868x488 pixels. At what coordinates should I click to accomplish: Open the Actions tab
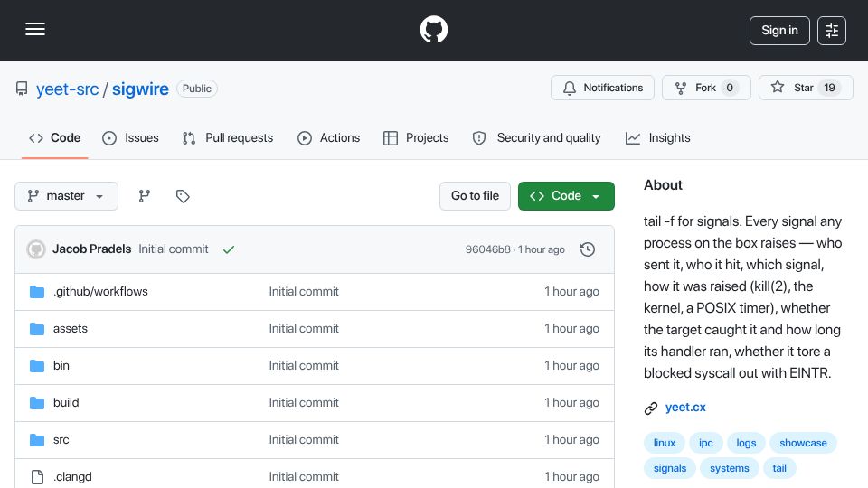[329, 137]
